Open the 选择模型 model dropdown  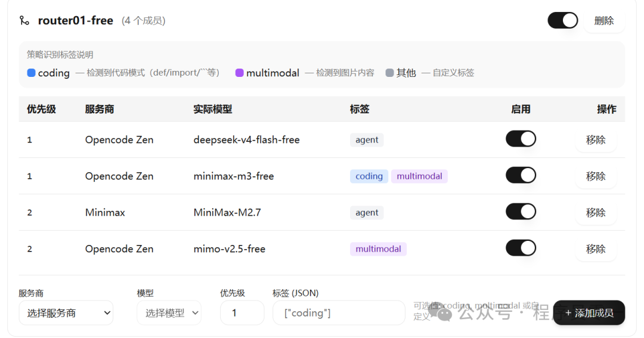pyautogui.click(x=169, y=313)
